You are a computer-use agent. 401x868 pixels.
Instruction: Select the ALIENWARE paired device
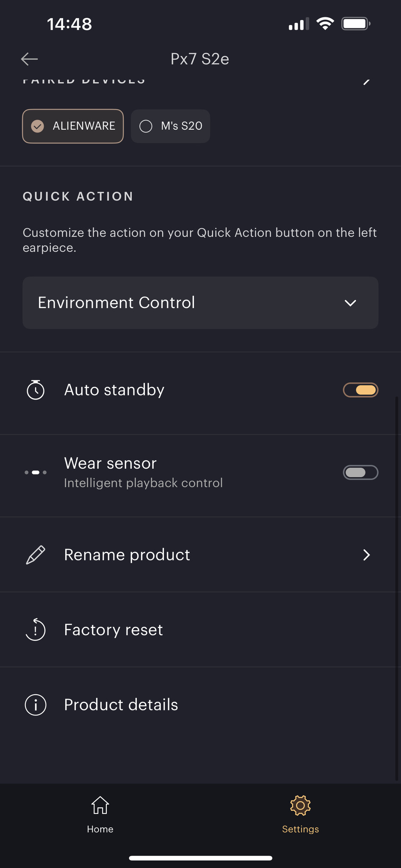coord(73,126)
